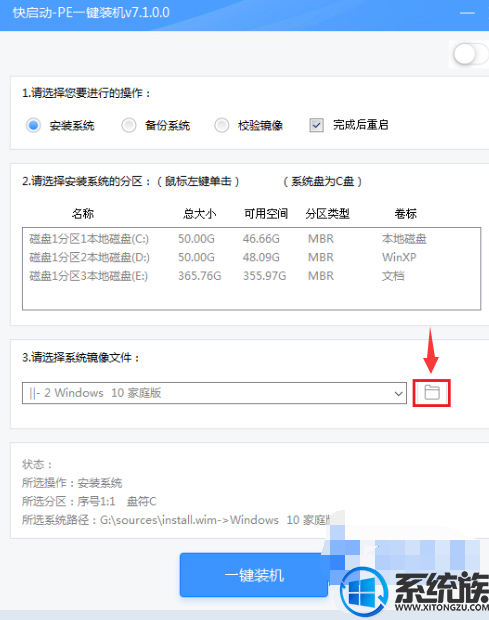Select the 备份系统 radio button
Viewport: 489px width, 620px height.
[128, 125]
